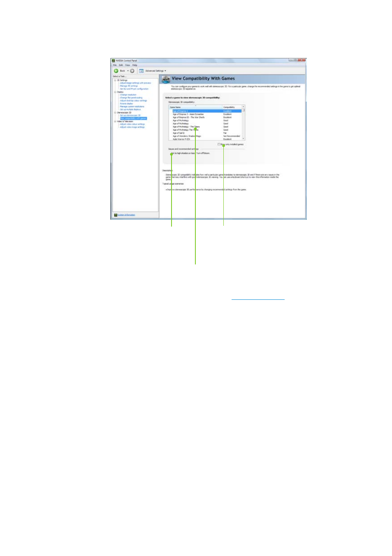Open the Back history dropdown arrow
This screenshot has width=392, height=556.
[x=128, y=71]
